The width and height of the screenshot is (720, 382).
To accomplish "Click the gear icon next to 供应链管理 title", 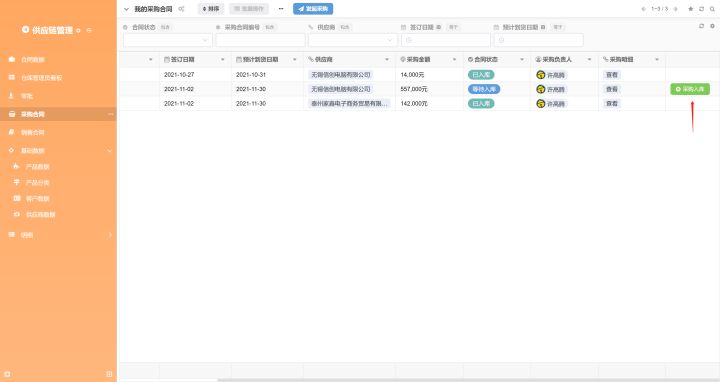I will point(79,30).
